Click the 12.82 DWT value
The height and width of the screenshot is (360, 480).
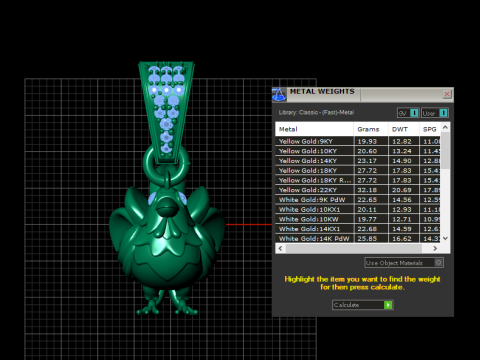tap(402, 141)
